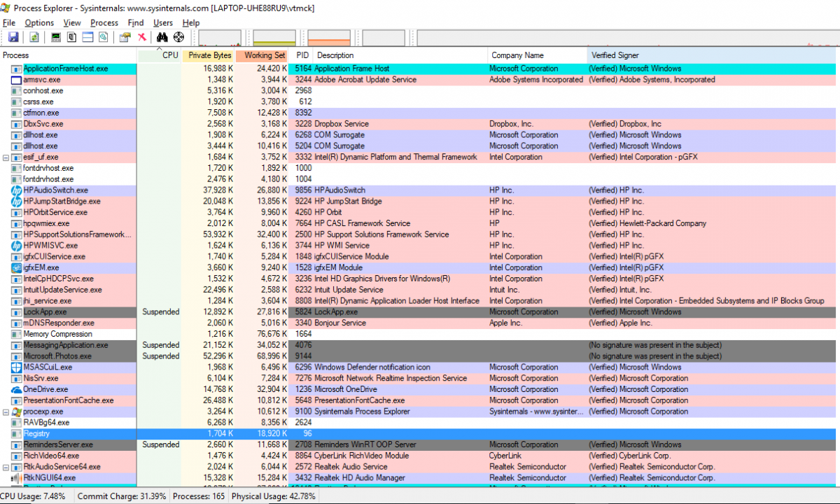Click 'CPU Usage: 7.48%' in status bar
The height and width of the screenshot is (504, 840).
(x=33, y=496)
